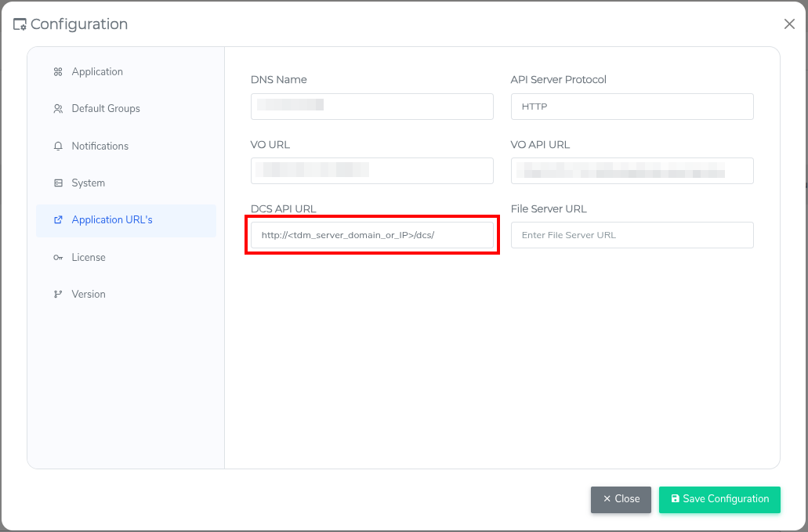Click the floppy disk icon on Save Configuration
808x532 pixels.
[x=675, y=498]
